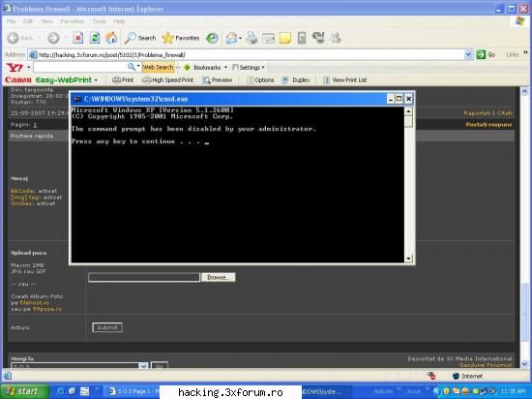Screen dimensions: 532x399
Task: Click the Messenger person icon in IE toolbar
Action: 336,38
